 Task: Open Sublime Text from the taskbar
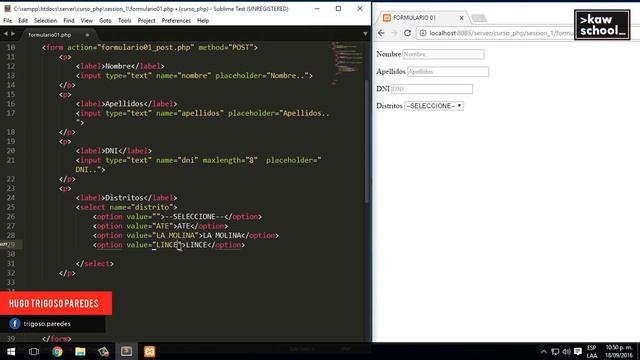(x=127, y=351)
